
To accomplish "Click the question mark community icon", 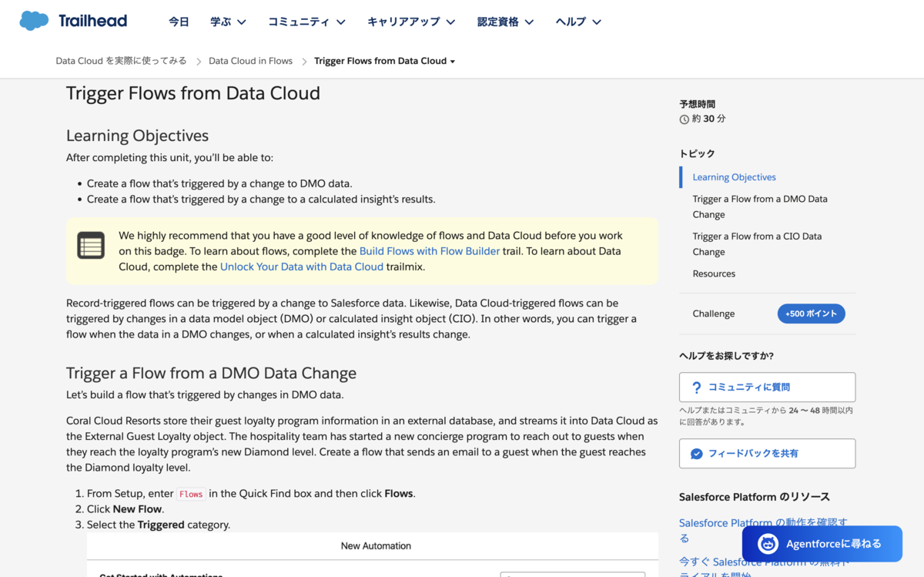I will tap(696, 387).
